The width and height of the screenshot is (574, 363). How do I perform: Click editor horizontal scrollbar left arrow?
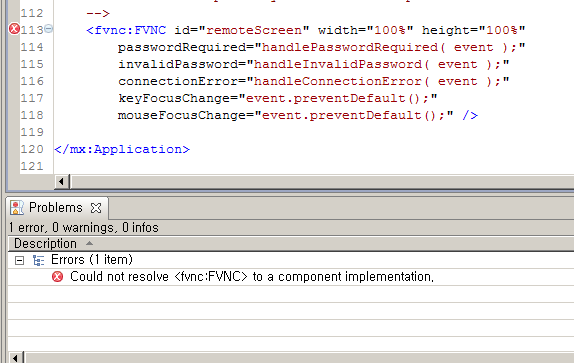click(x=61, y=181)
